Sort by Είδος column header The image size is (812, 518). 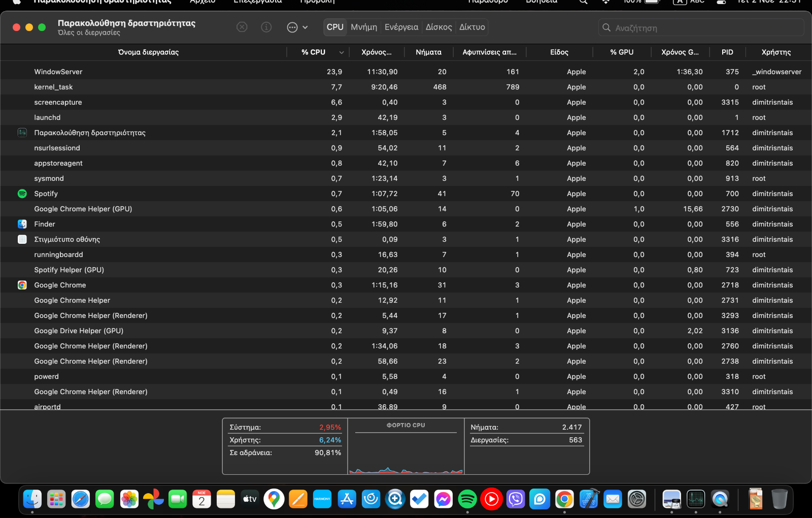click(x=559, y=52)
